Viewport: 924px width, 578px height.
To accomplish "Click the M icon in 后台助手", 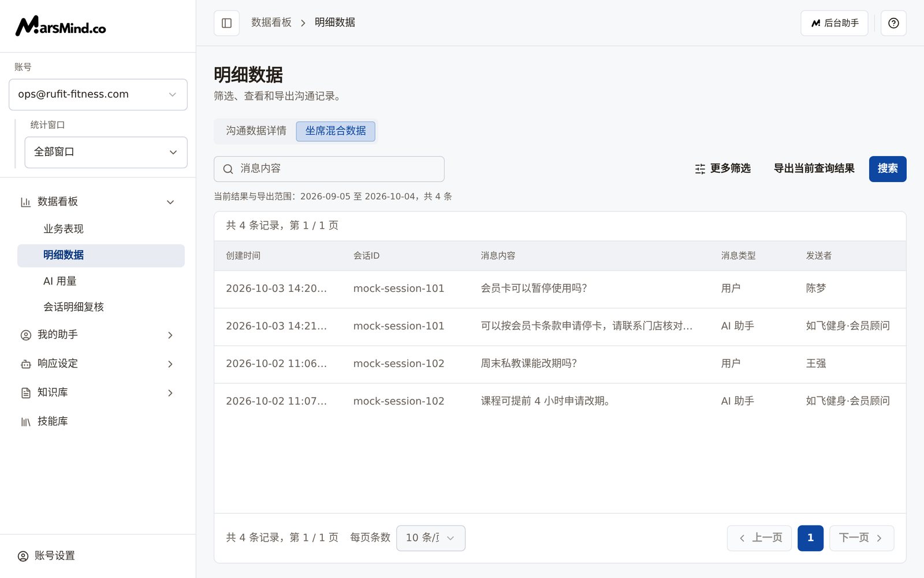I will (815, 23).
